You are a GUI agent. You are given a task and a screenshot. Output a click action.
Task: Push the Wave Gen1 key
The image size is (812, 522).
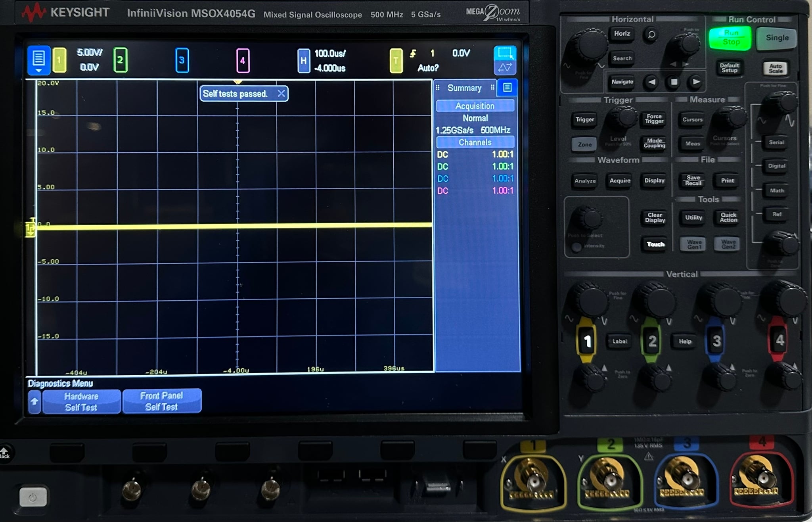pos(694,244)
